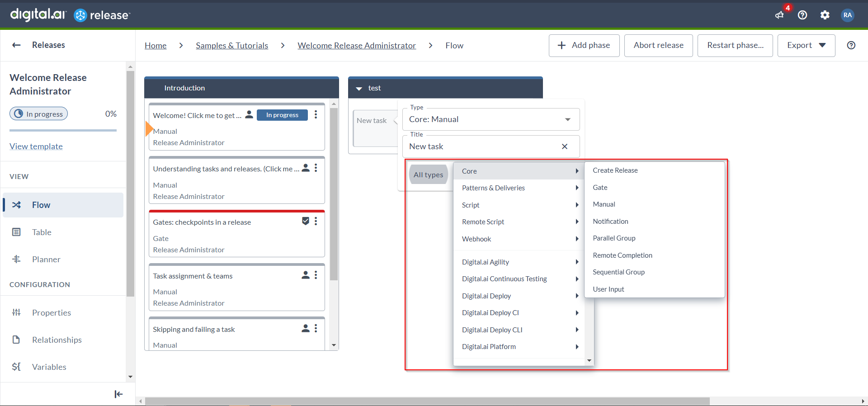
Task: Open the Export dropdown
Action: 806,45
